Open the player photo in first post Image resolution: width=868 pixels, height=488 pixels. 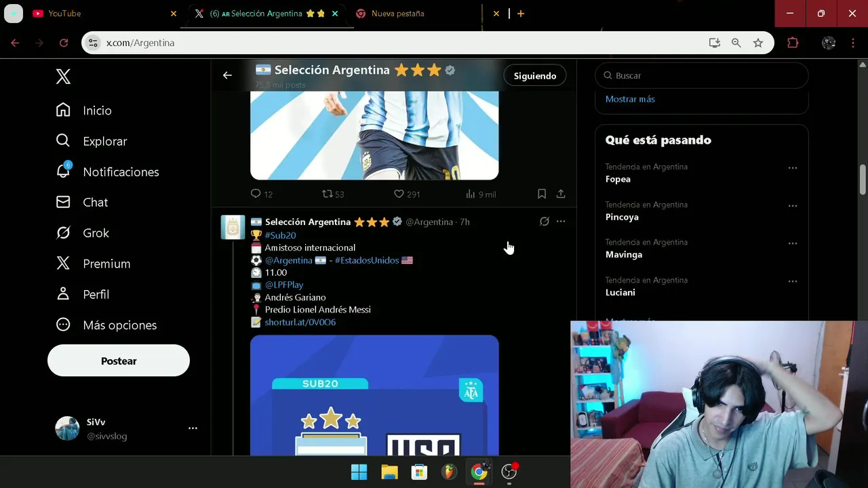click(374, 136)
